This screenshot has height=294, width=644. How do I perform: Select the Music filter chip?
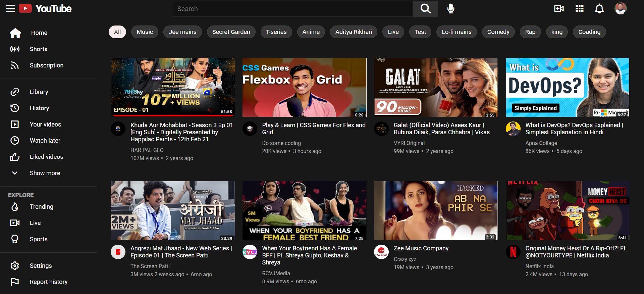pos(145,32)
